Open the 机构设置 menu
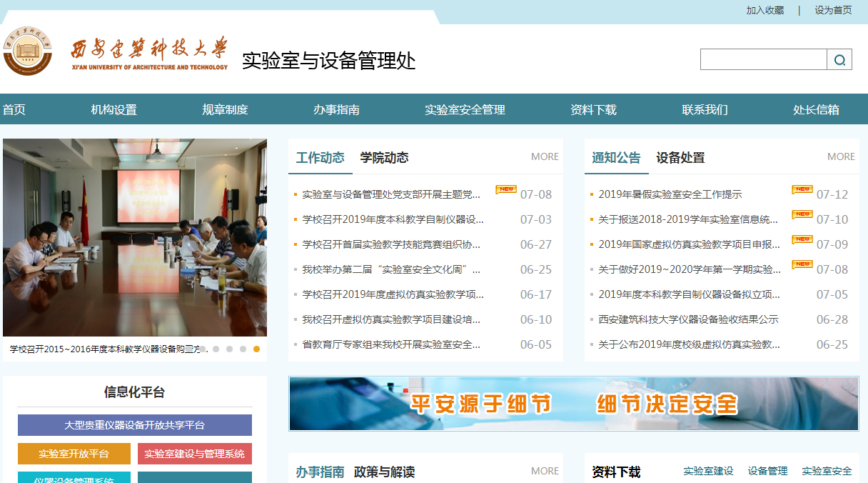This screenshot has height=483, width=868. click(113, 110)
